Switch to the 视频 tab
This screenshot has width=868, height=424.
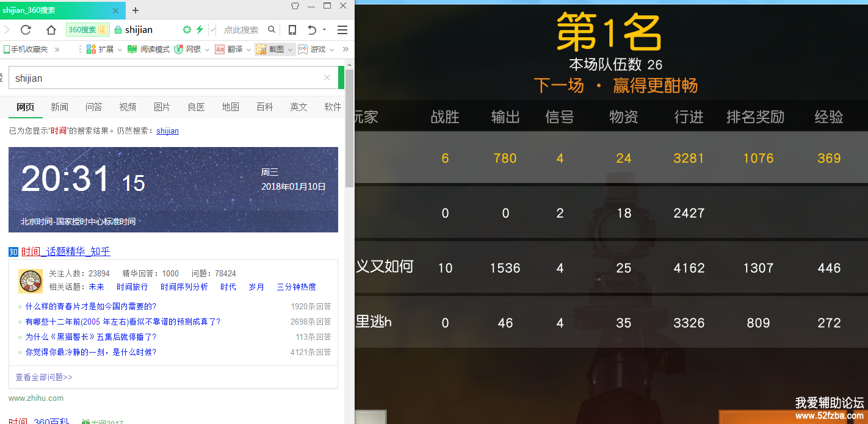coord(128,107)
